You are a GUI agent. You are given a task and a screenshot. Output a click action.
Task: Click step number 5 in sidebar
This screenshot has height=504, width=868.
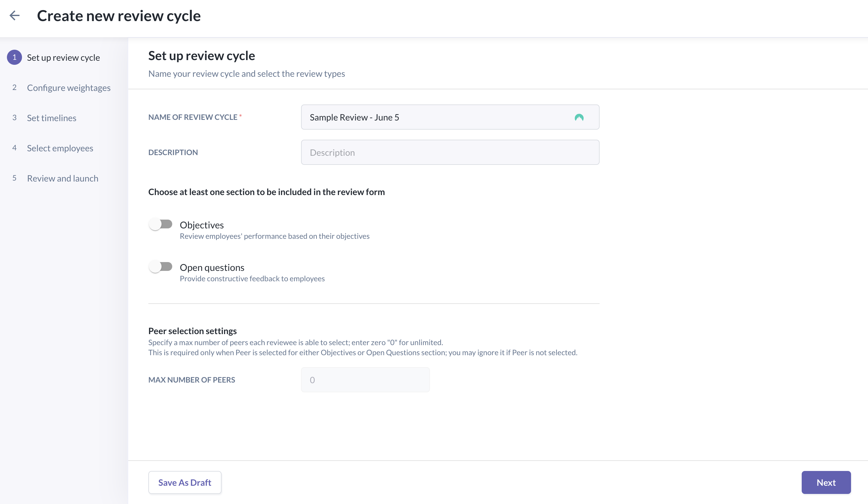pos(14,178)
